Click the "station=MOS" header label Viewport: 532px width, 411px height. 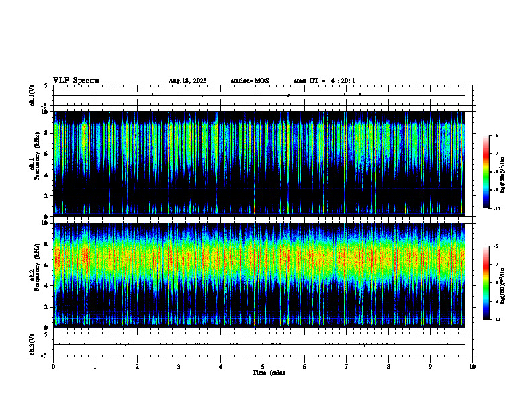(x=250, y=81)
